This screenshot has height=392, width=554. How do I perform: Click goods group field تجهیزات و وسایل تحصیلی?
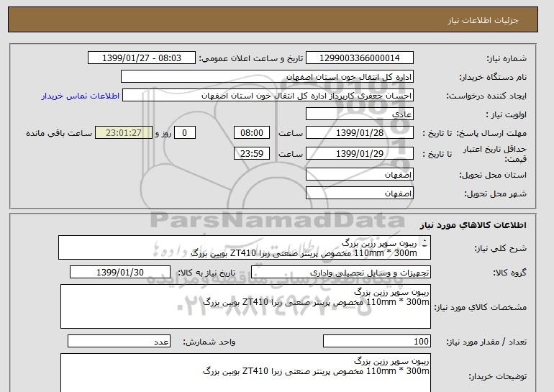click(x=340, y=273)
